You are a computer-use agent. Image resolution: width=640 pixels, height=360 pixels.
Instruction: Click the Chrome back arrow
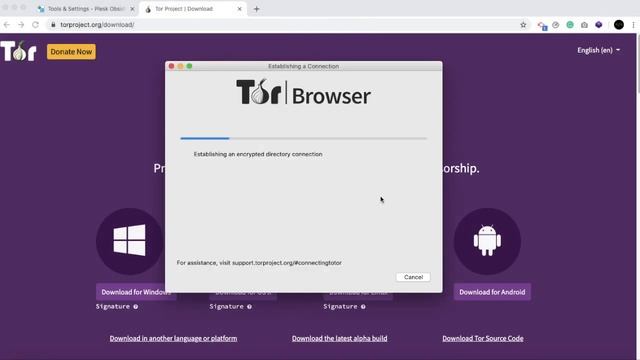coord(7,25)
